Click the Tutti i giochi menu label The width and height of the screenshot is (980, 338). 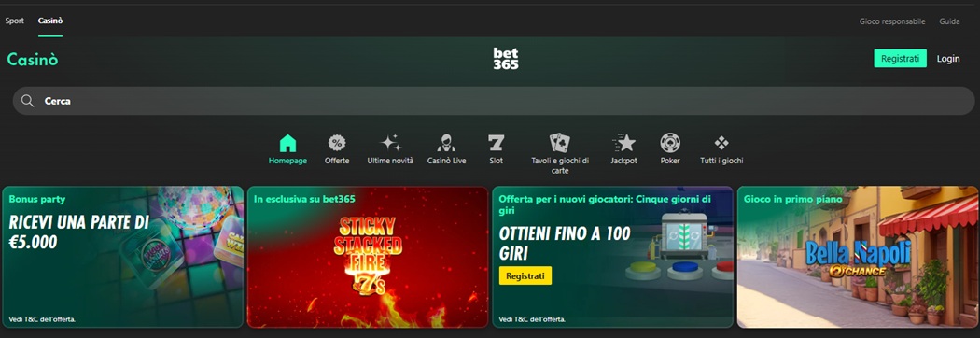[x=721, y=161]
